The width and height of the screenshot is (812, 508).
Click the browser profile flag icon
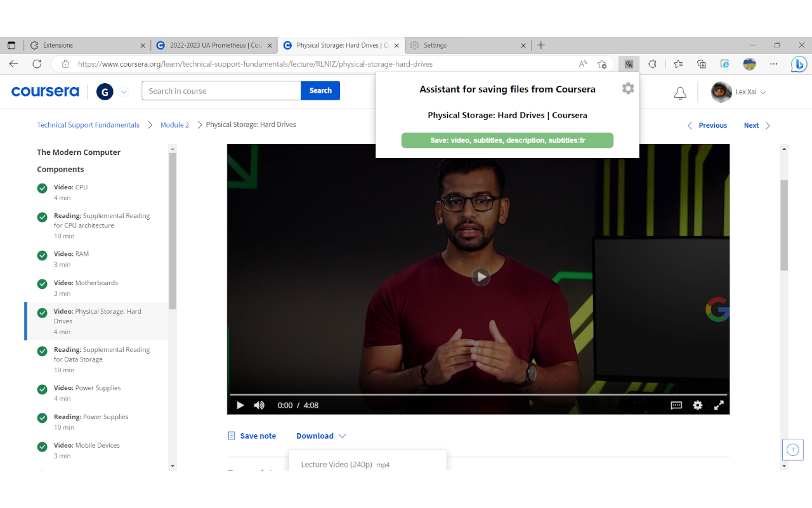coord(749,63)
